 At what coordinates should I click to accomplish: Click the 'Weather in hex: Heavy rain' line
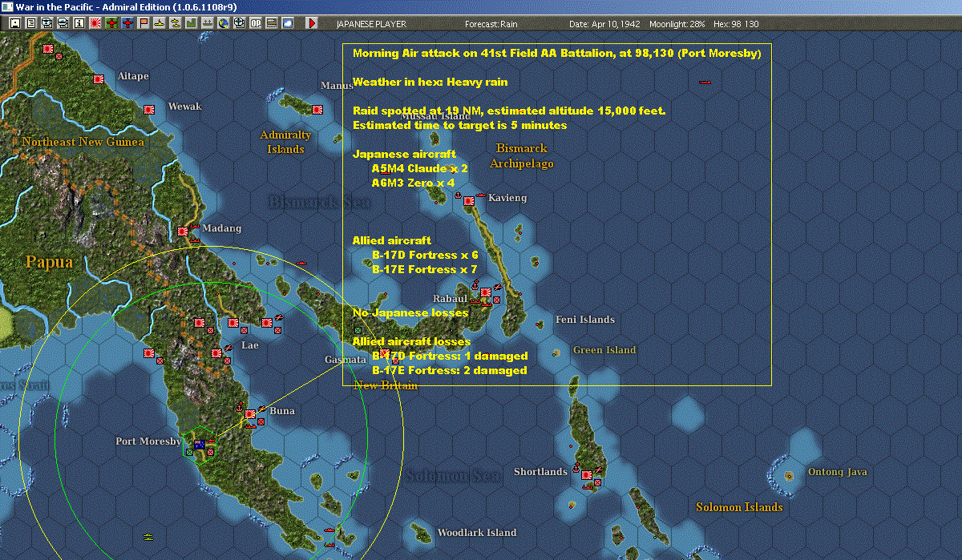(430, 82)
